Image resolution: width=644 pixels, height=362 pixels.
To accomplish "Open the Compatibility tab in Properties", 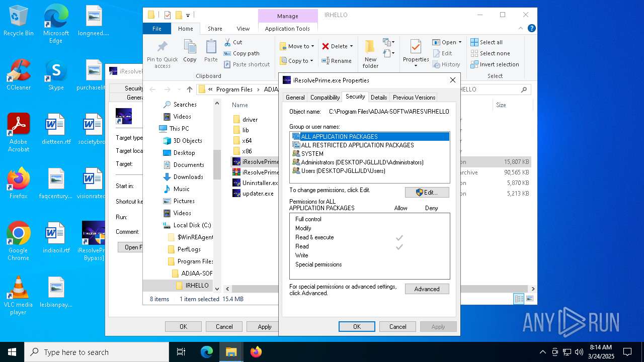I will [x=325, y=98].
